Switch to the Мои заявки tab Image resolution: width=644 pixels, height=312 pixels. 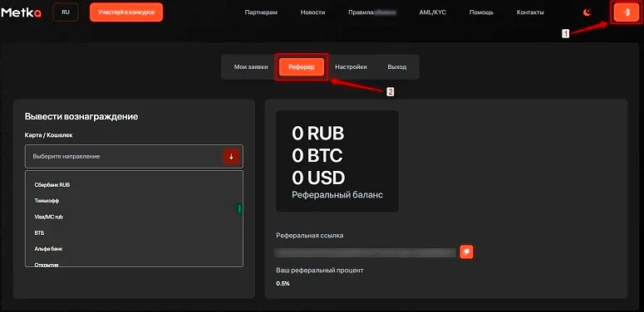point(251,67)
